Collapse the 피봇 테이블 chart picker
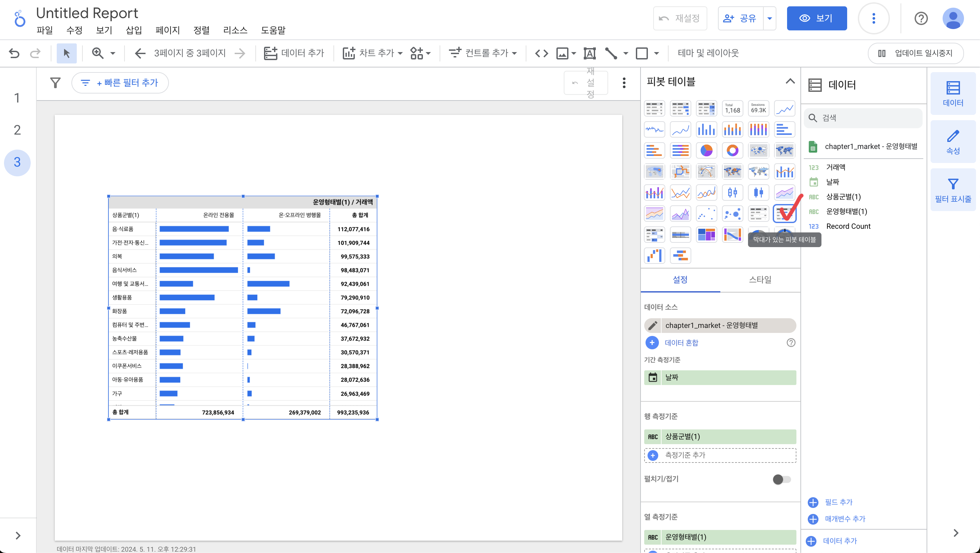This screenshot has height=553, width=980. (790, 81)
